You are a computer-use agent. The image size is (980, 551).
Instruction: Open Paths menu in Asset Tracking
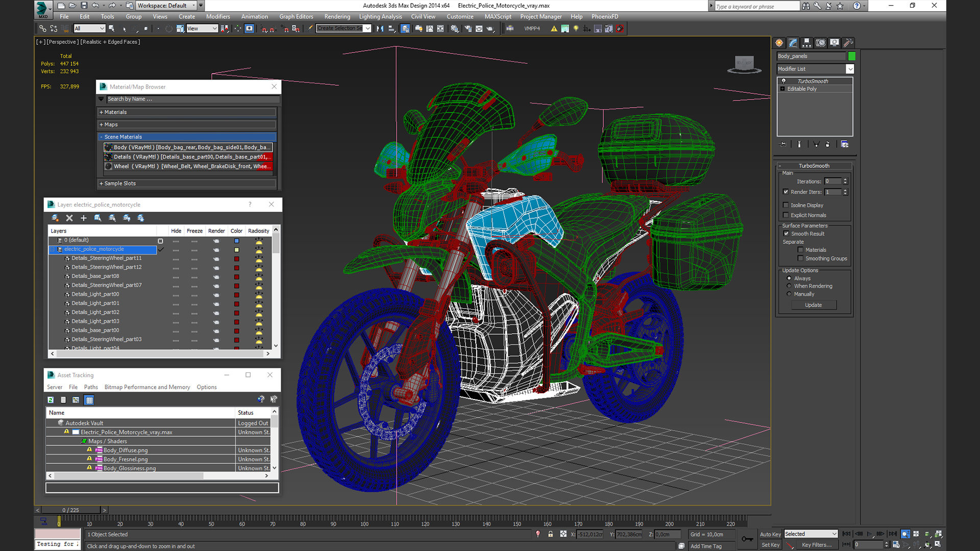tap(91, 387)
